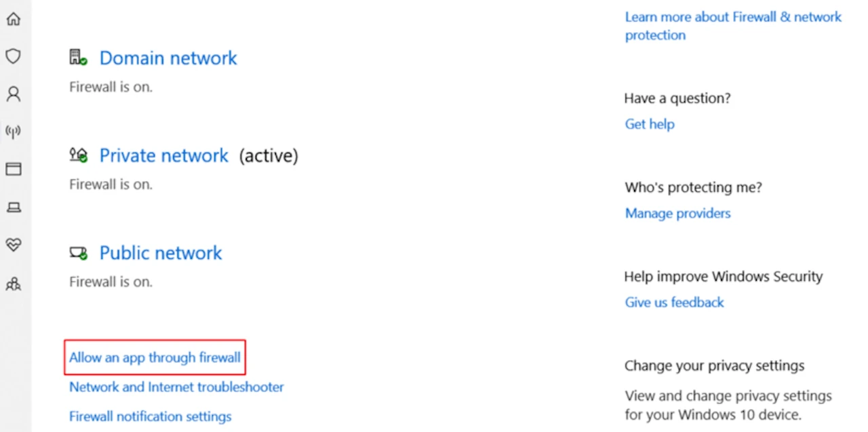Go to Home in the sidebar
This screenshot has width=868, height=432.
[x=13, y=19]
